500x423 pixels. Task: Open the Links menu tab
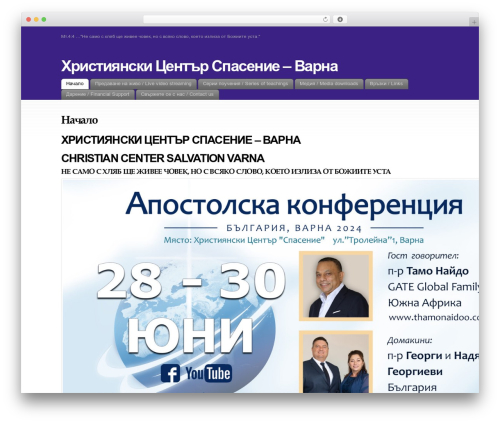point(386,84)
